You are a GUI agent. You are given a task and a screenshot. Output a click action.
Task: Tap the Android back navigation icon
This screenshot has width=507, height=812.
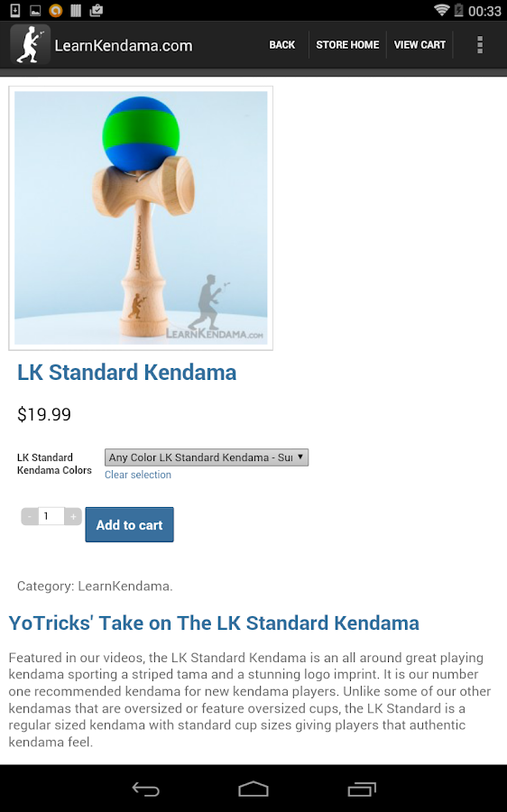[x=145, y=789]
